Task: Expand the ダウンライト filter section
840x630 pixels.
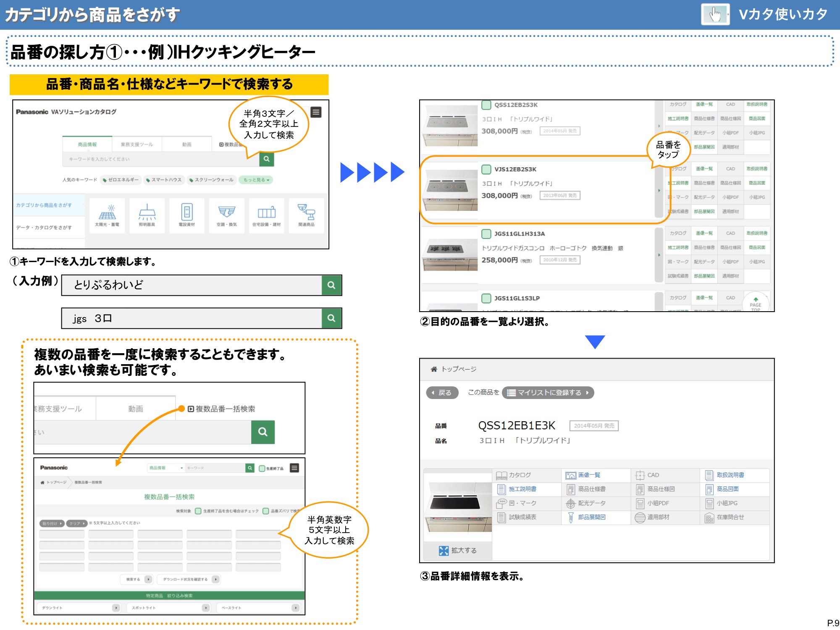Action: (x=115, y=607)
